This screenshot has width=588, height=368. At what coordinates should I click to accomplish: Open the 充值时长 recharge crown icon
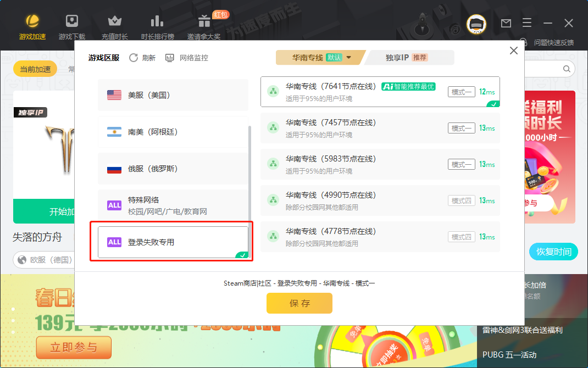(x=114, y=21)
